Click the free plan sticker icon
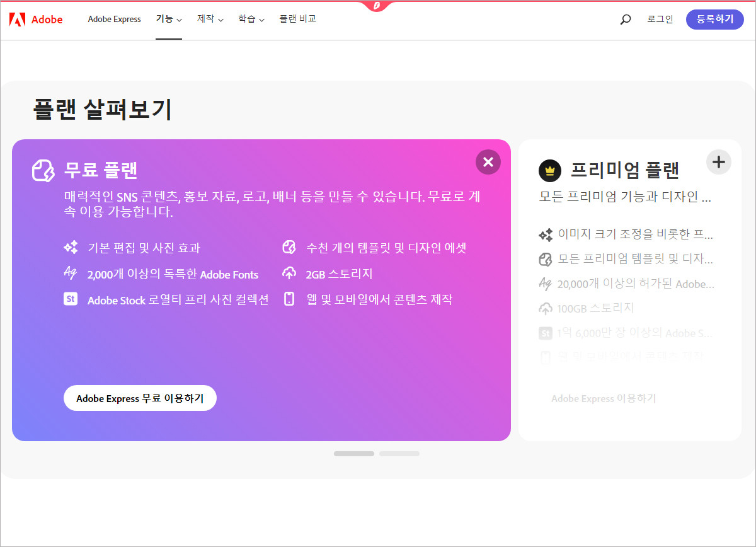Image resolution: width=756 pixels, height=547 pixels. click(x=43, y=170)
